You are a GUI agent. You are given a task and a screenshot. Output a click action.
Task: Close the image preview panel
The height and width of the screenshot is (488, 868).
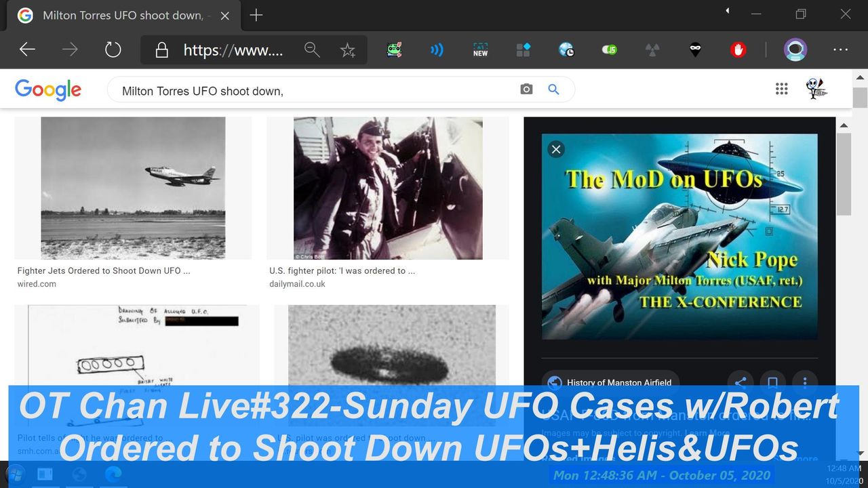[x=556, y=149]
